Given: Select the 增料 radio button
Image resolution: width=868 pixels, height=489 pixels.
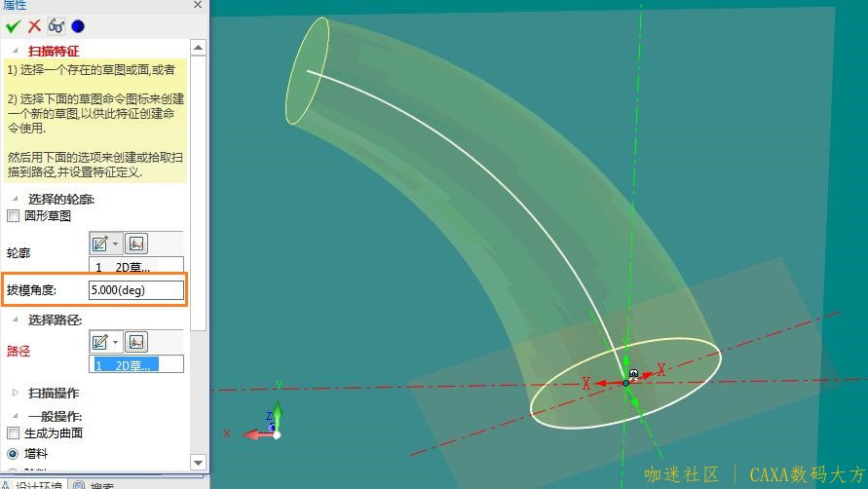Looking at the screenshot, I should (x=14, y=454).
